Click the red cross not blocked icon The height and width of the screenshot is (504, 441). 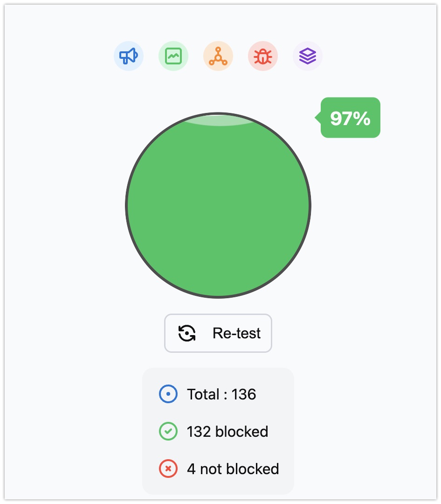168,469
